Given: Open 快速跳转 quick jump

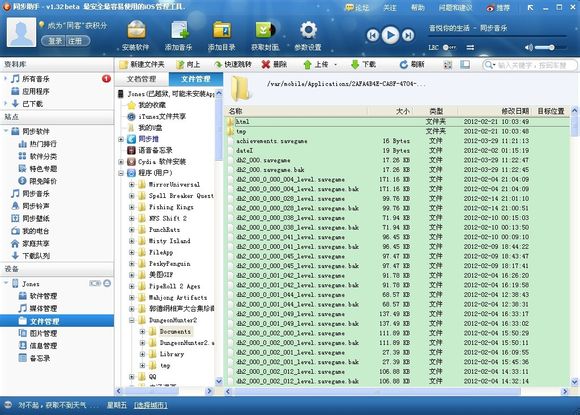Looking at the screenshot, I should [x=233, y=64].
